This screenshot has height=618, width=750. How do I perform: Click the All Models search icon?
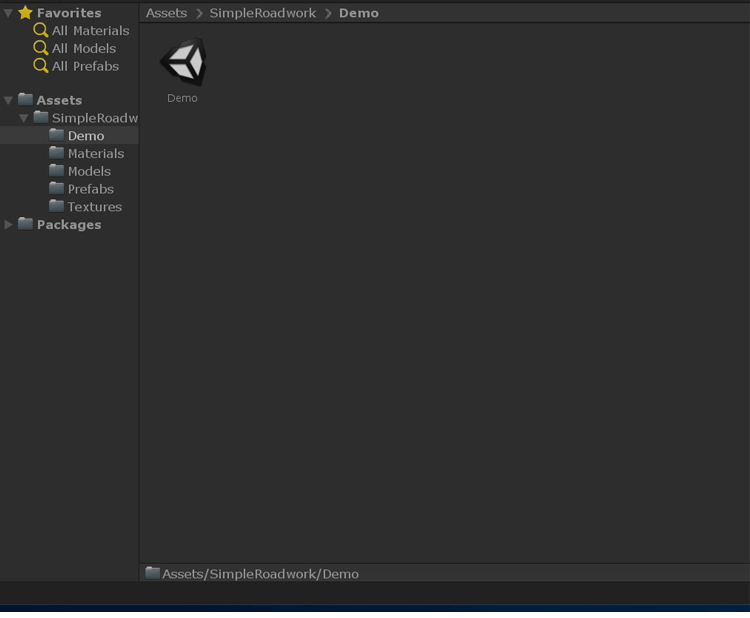click(41, 48)
